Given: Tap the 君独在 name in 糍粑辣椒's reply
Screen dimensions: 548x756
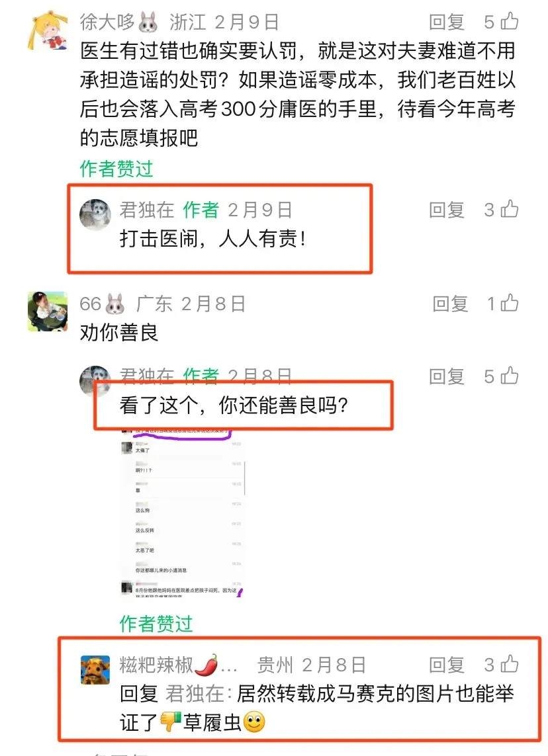Looking at the screenshot, I should click(195, 694).
